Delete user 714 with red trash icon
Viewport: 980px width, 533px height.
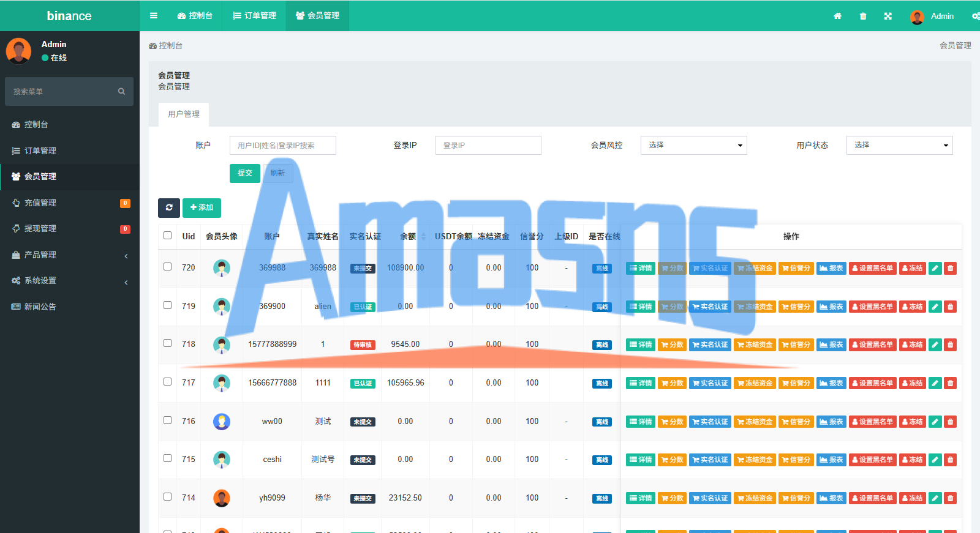tap(950, 498)
